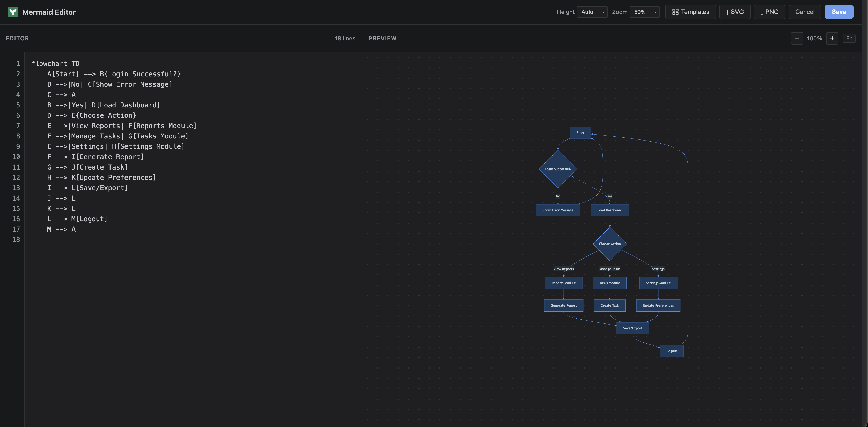Viewport: 868px width, 427px height.
Task: Click code line 'B -->|Yes| D[Load Dashboard]'
Action: click(x=104, y=105)
